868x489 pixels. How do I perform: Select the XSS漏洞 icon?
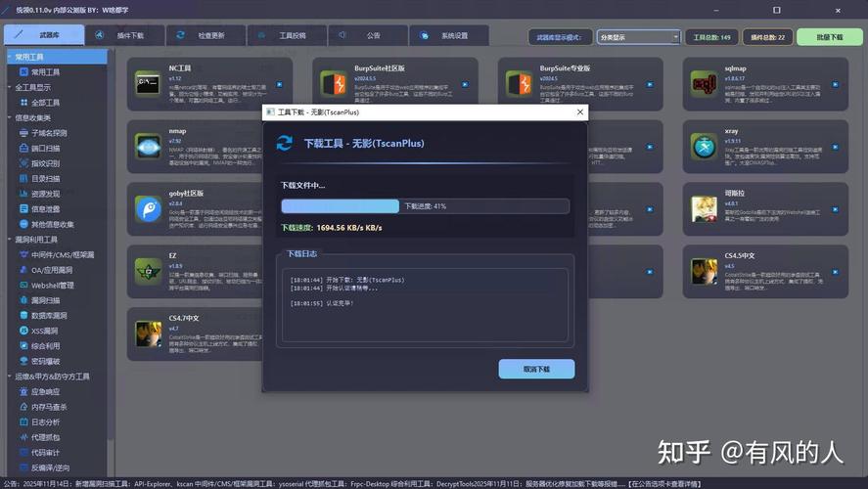[23, 331]
